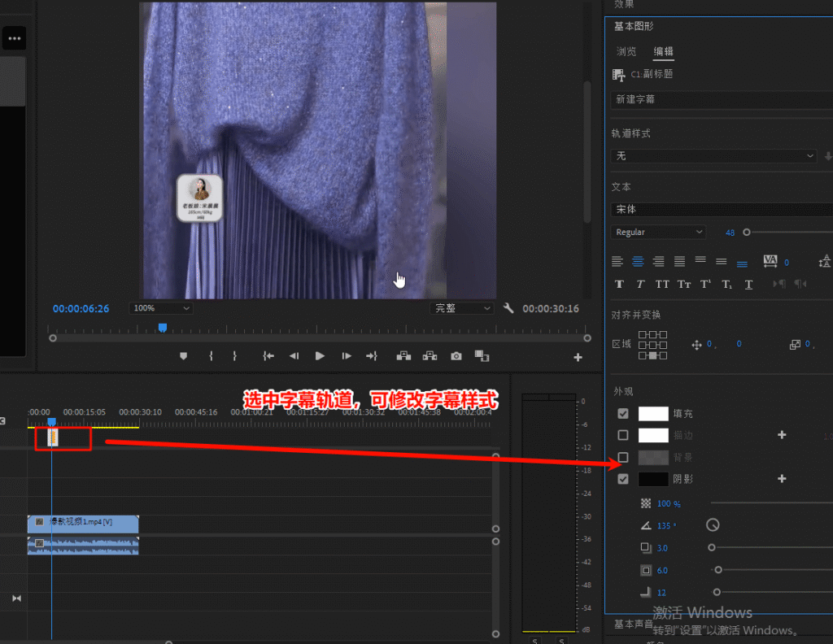Disable the 填充 fill checkbox
The width and height of the screenshot is (833, 644).
(623, 414)
